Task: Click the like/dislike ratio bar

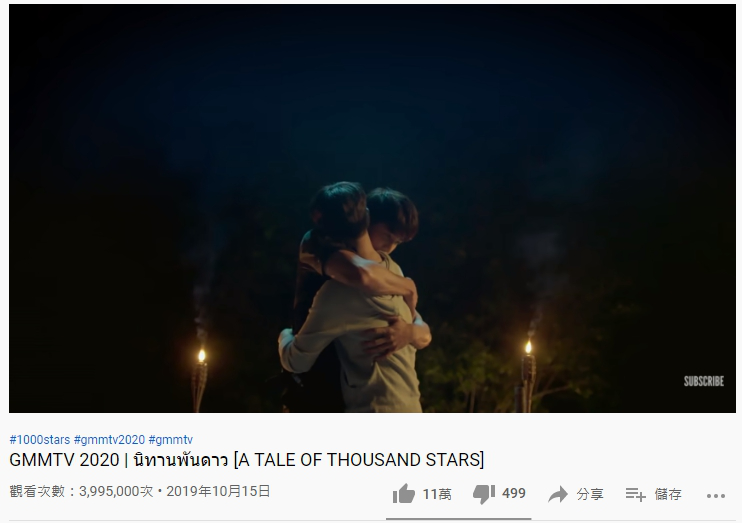Action: tap(459, 519)
